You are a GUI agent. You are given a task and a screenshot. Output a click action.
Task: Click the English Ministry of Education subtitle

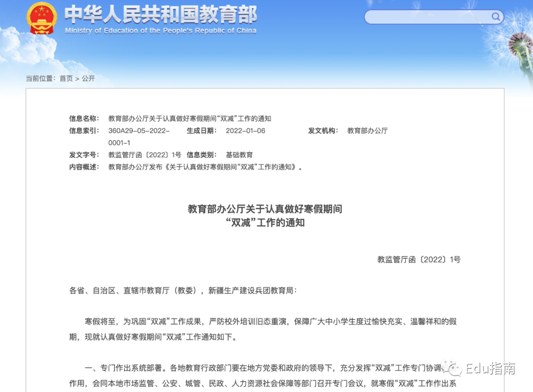(161, 31)
